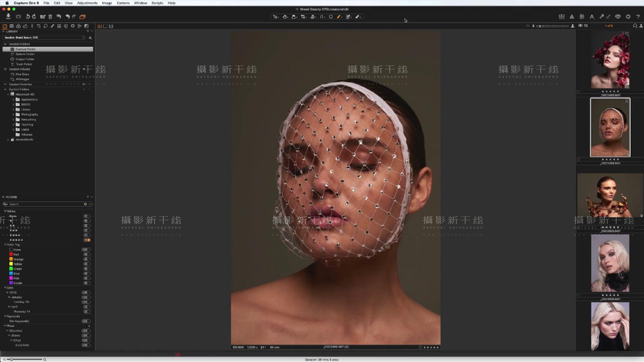Image resolution: width=644 pixels, height=362 pixels.
Task: Open the Exposure tool tab
Action: (x=25, y=26)
